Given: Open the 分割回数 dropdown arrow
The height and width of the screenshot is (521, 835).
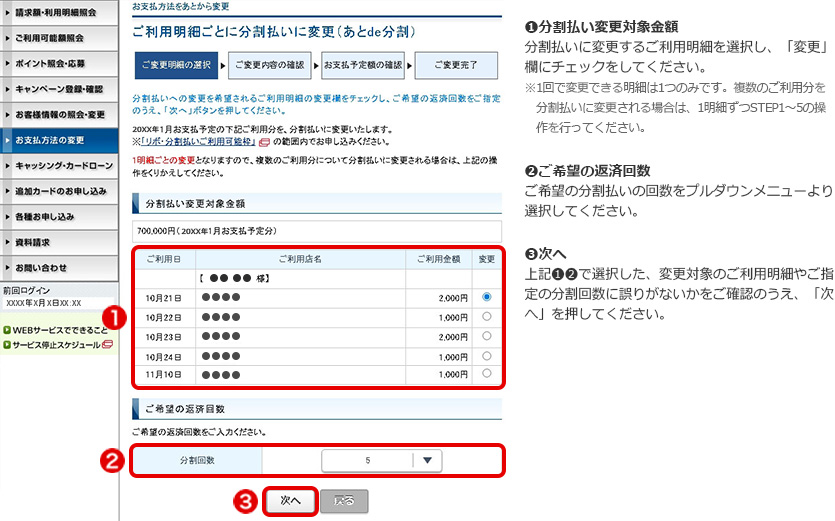Looking at the screenshot, I should tap(427, 461).
